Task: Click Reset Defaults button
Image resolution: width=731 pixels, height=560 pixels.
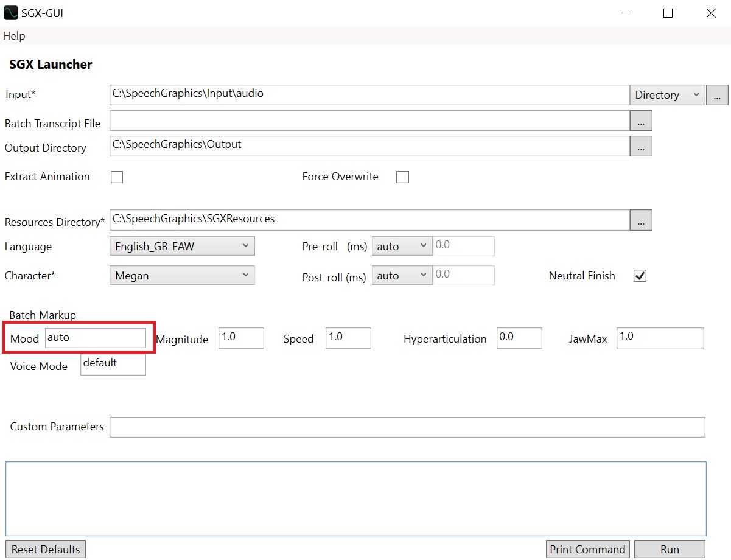Action: [x=46, y=549]
